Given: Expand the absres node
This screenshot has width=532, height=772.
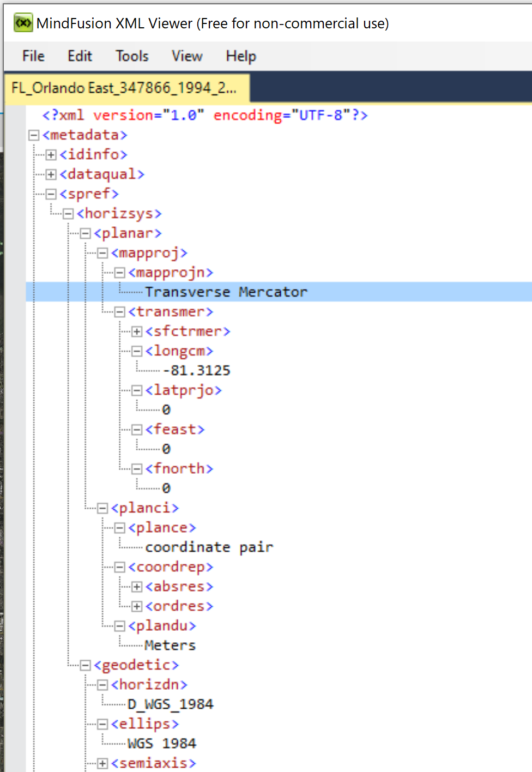Looking at the screenshot, I should [136, 587].
